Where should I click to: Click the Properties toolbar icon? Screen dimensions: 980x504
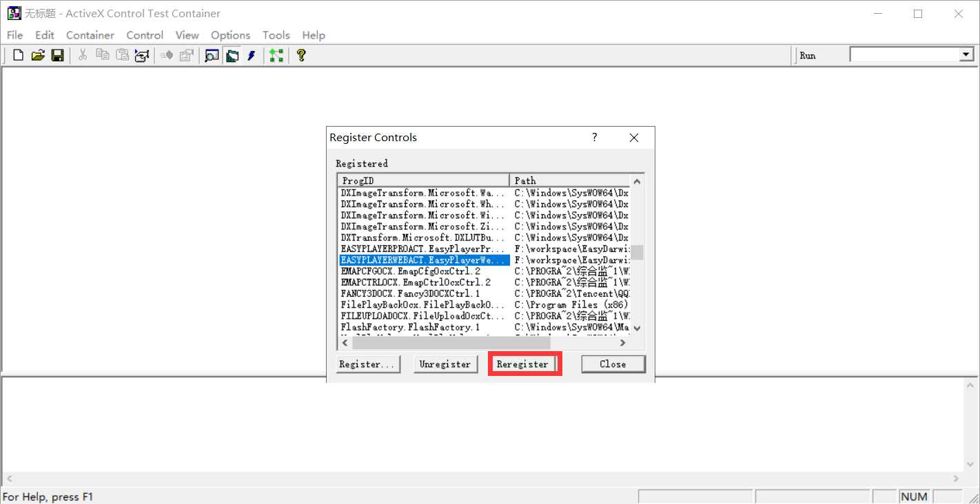pyautogui.click(x=186, y=56)
